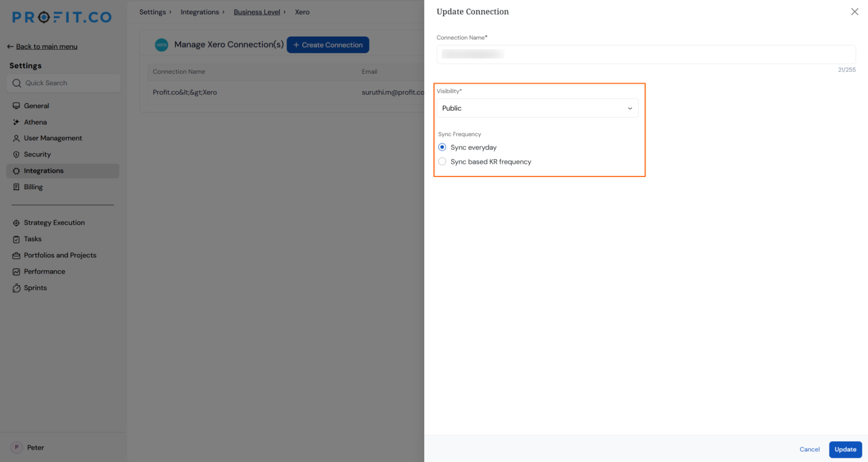Click the Peter user avatar
The image size is (868, 462).
click(x=17, y=447)
